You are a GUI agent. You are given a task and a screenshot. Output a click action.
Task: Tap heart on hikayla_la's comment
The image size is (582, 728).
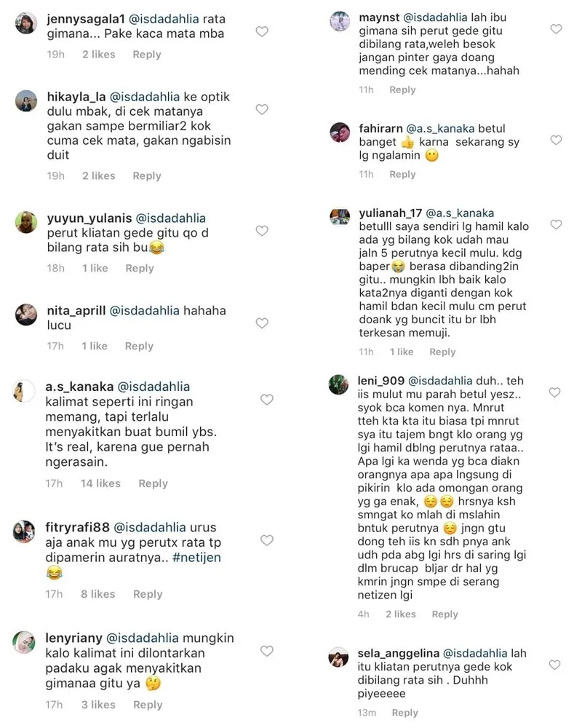tap(262, 110)
